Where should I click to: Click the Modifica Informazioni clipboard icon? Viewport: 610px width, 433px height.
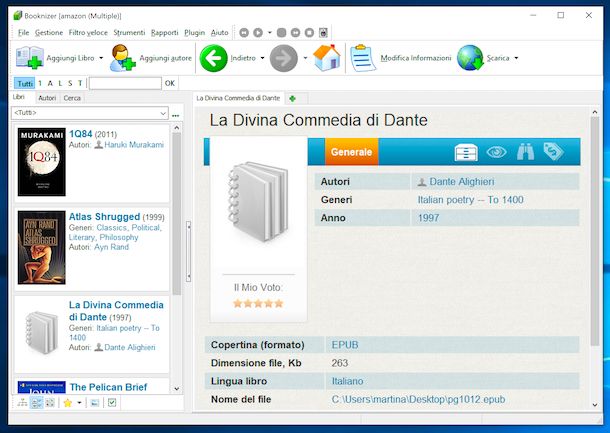[x=363, y=58]
